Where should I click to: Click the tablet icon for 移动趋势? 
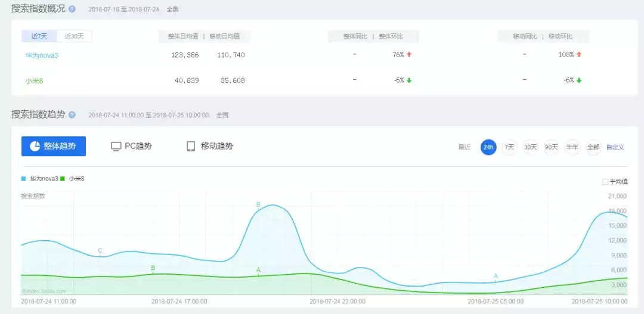(191, 147)
